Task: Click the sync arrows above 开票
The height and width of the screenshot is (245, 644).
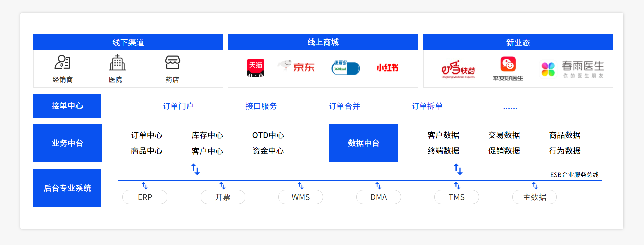Action: pyautogui.click(x=223, y=186)
